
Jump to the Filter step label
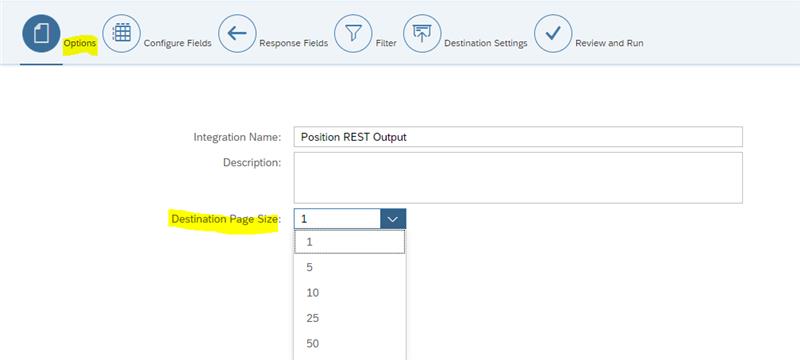click(x=386, y=44)
